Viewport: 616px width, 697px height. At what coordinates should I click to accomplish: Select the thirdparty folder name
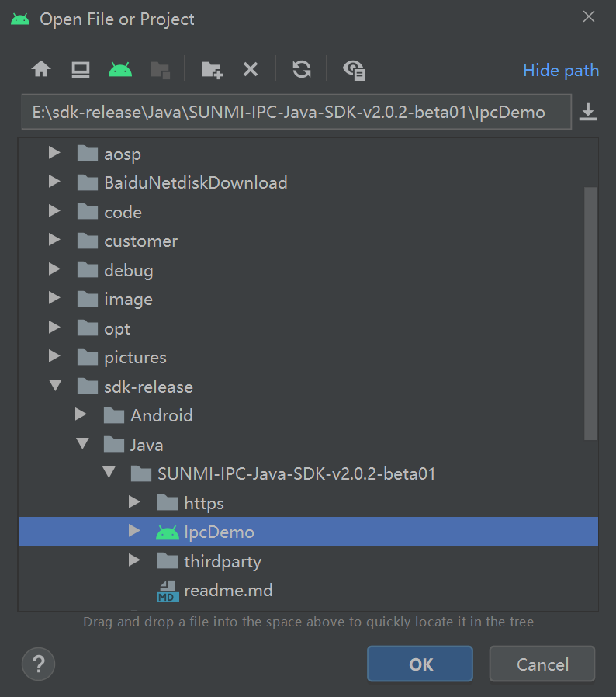click(223, 562)
